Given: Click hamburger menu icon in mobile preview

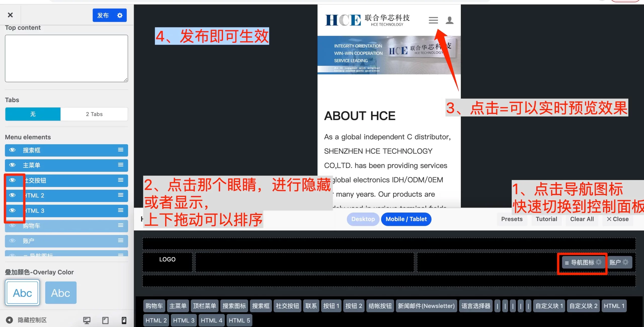Looking at the screenshot, I should click(433, 20).
